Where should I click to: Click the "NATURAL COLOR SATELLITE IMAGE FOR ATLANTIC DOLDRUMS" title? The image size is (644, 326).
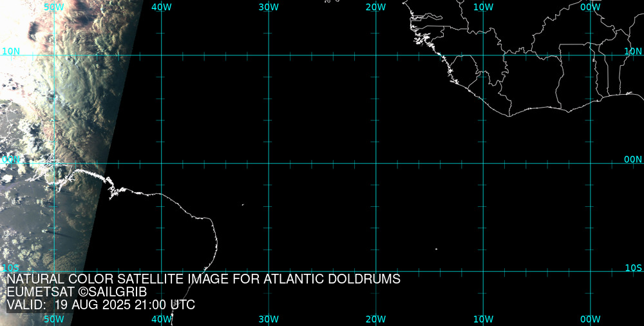tap(204, 279)
